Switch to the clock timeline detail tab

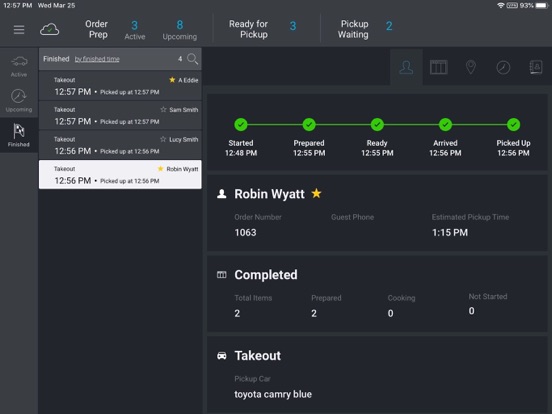[x=503, y=67]
